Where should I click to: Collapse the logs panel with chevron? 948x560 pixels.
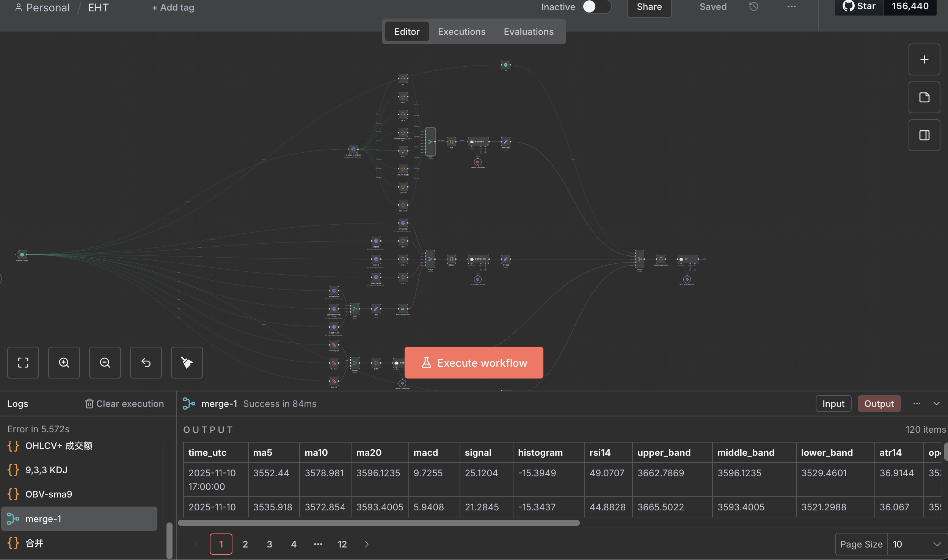(x=937, y=404)
